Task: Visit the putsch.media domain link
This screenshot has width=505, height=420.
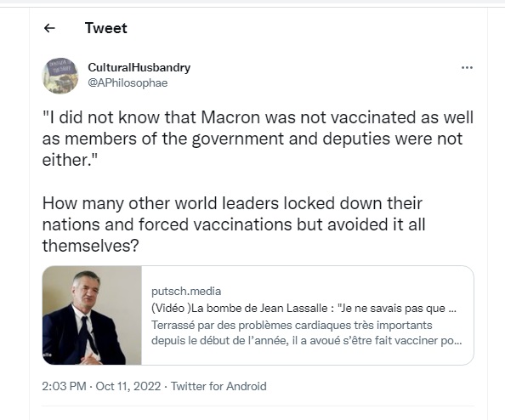Action: point(186,291)
